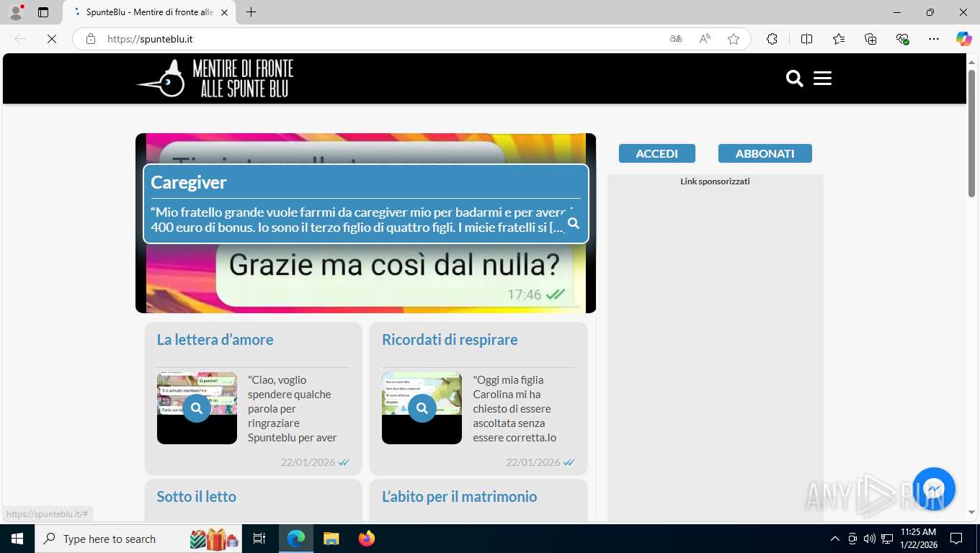
Task: Click the ABBONATI button
Action: tap(765, 153)
